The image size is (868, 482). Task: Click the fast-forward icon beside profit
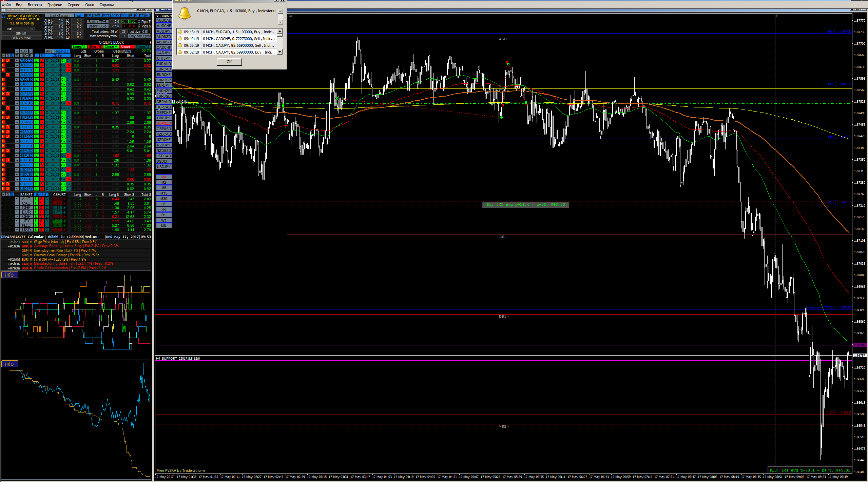[89, 15]
